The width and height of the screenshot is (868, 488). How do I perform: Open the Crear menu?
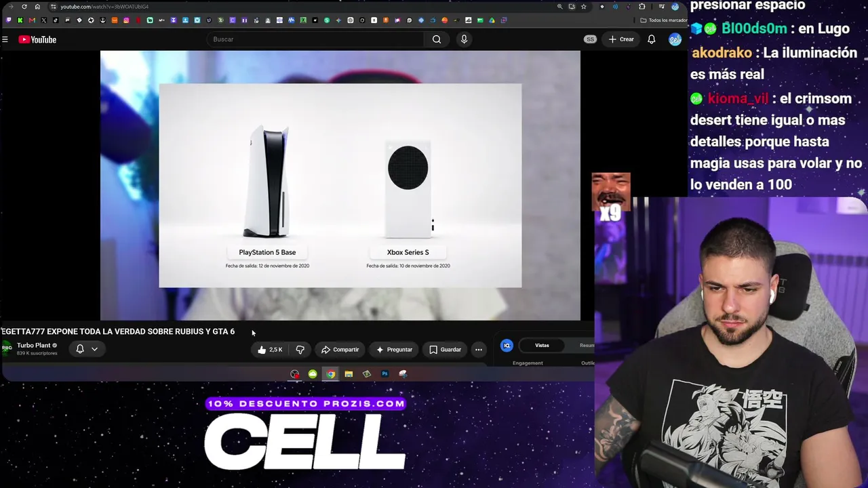point(621,39)
